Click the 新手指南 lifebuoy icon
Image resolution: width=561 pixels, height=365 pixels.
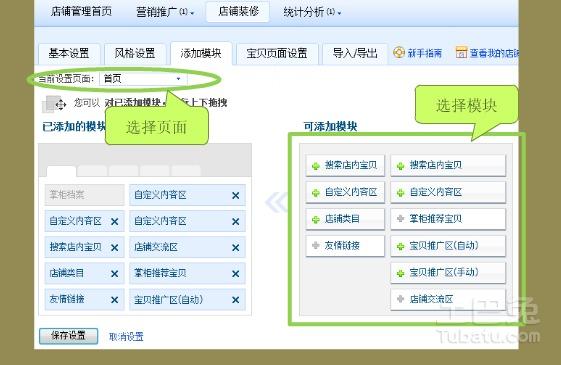[x=399, y=53]
